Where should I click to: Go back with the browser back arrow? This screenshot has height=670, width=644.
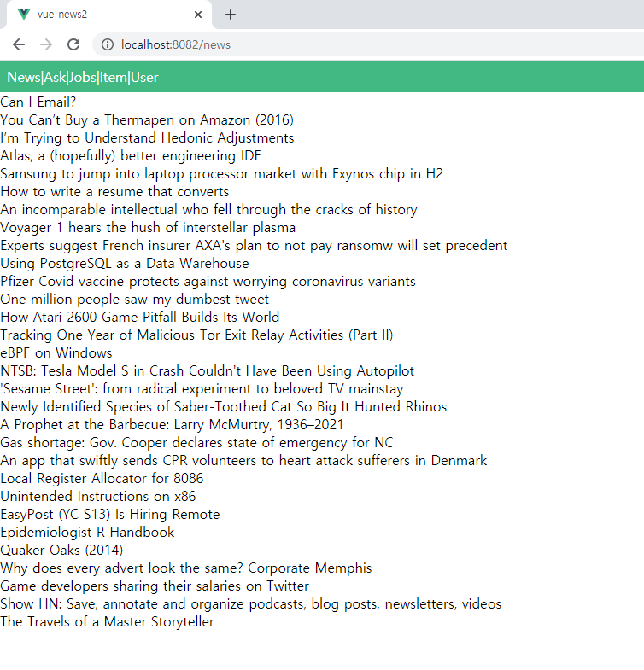[x=19, y=44]
